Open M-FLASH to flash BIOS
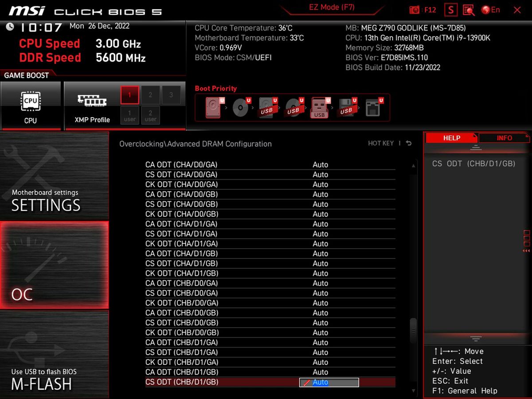Image resolution: width=532 pixels, height=399 pixels. [x=54, y=354]
